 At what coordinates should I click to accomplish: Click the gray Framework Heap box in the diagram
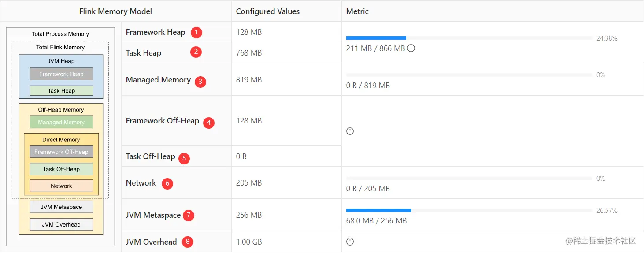(61, 74)
